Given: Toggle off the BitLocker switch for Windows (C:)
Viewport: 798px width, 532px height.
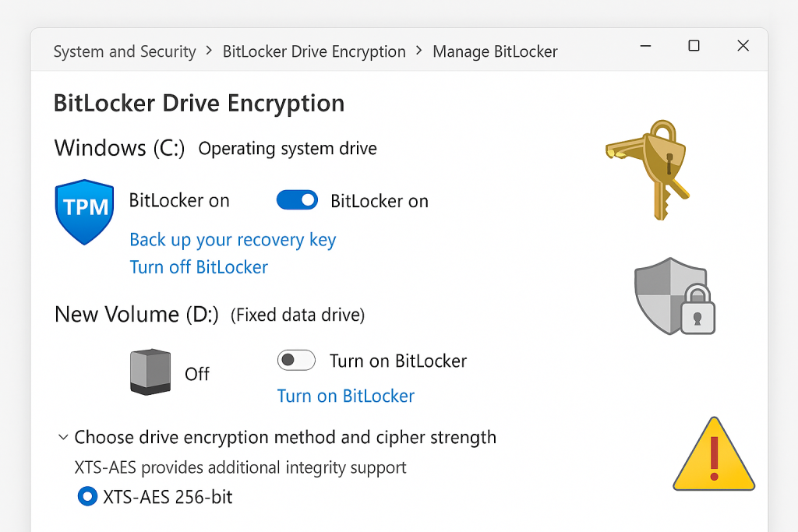Looking at the screenshot, I should click(296, 200).
